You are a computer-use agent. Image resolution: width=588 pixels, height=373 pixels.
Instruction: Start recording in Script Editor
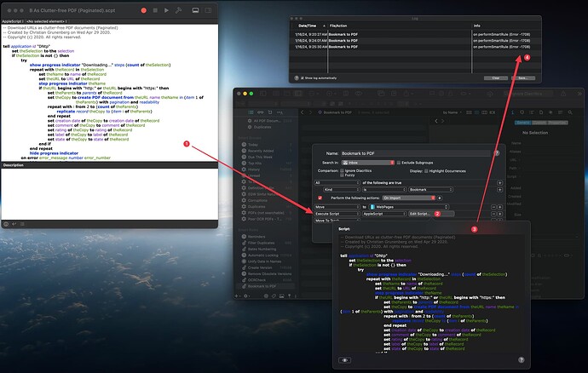pos(143,10)
